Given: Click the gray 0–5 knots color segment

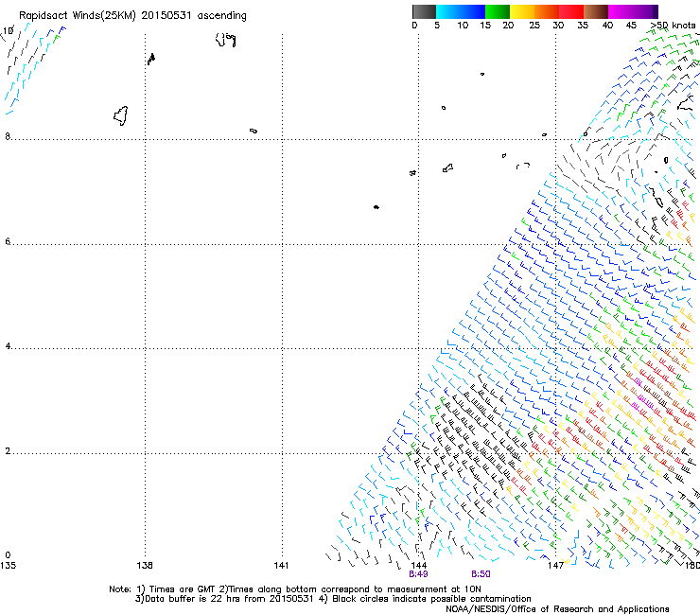Looking at the screenshot, I should (424, 11).
